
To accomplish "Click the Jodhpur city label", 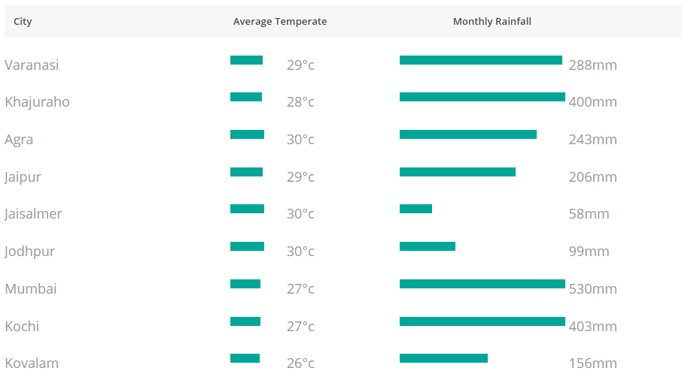I will [30, 251].
